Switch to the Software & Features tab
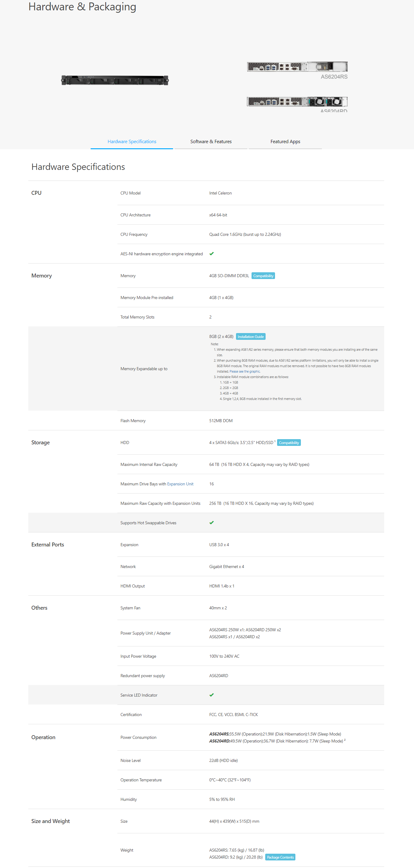Screen dimensions: 414x868 pos(211,142)
